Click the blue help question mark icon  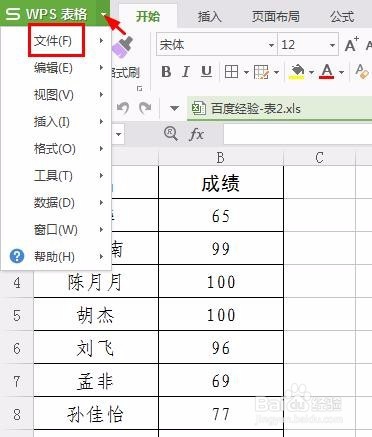[17, 256]
